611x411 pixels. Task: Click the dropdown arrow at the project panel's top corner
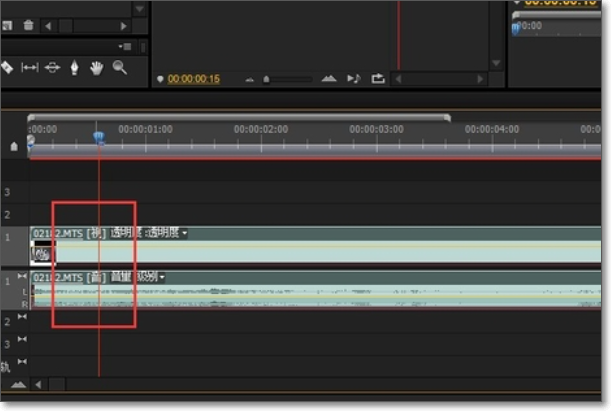pos(139,9)
